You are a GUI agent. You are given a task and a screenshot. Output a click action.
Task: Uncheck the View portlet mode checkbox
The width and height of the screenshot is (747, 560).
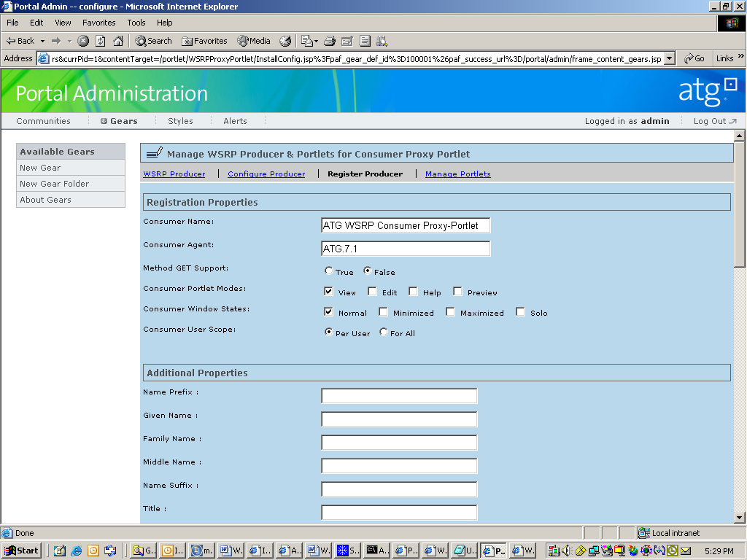tap(328, 291)
